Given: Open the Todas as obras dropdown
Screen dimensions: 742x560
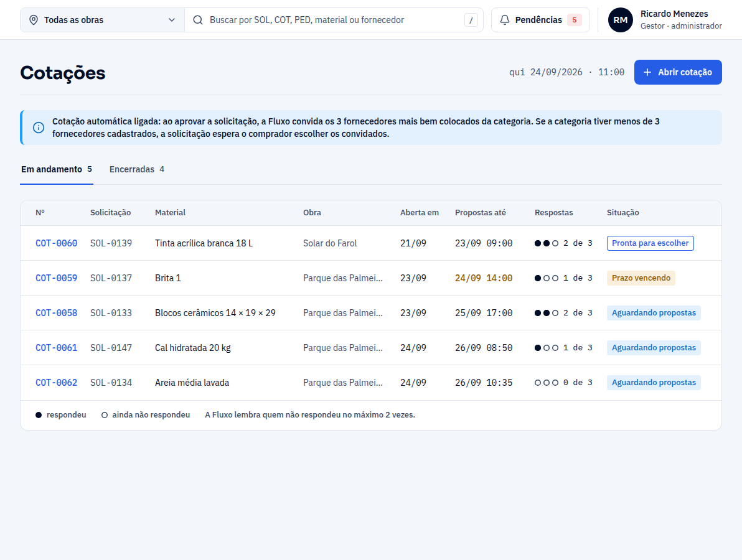Looking at the screenshot, I should [x=102, y=20].
